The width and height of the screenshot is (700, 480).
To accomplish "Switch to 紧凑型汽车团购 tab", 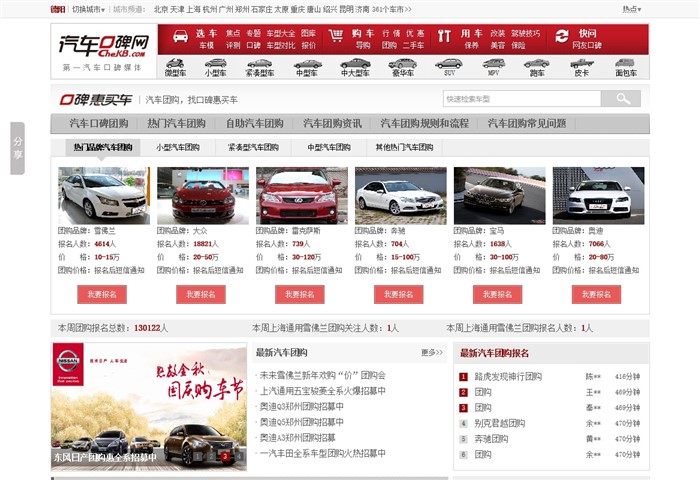I will [x=253, y=147].
